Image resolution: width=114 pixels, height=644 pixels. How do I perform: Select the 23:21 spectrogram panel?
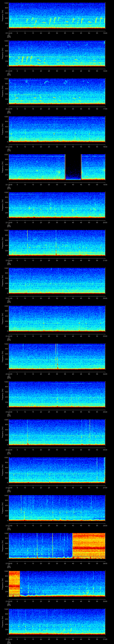pos(57,280)
